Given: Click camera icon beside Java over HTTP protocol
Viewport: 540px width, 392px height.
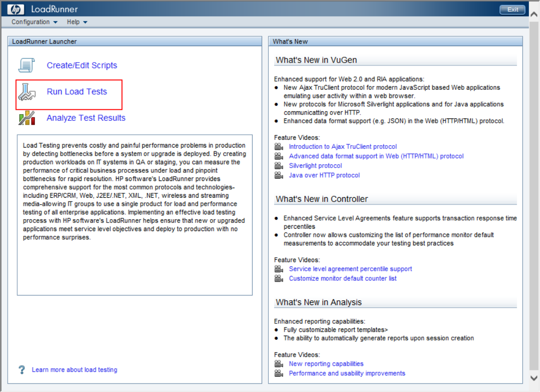Looking at the screenshot, I should (279, 175).
